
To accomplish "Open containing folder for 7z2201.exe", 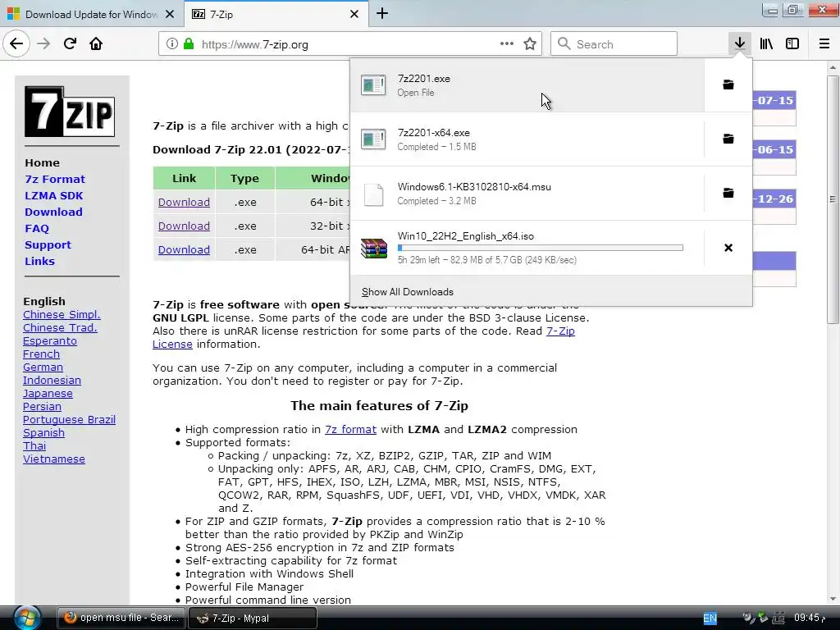I will point(728,84).
